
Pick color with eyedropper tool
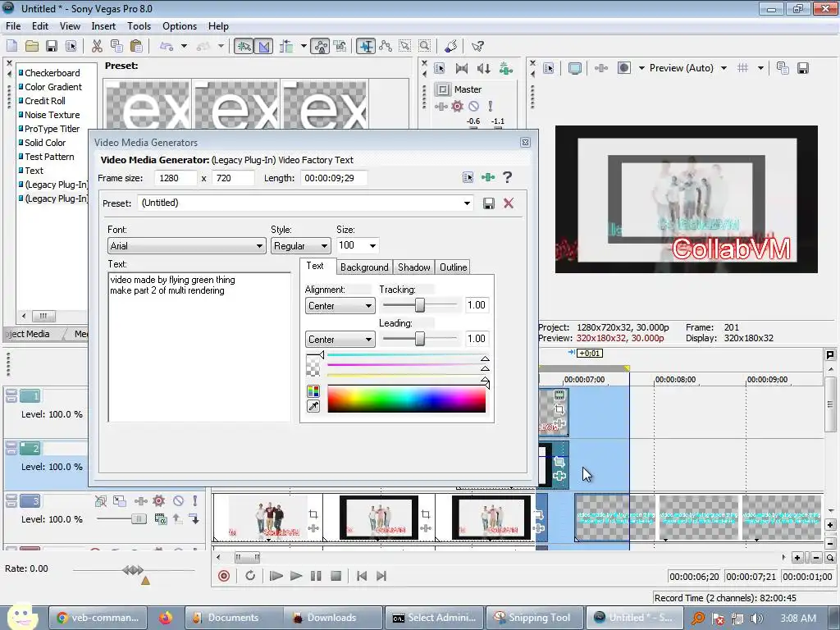point(313,406)
